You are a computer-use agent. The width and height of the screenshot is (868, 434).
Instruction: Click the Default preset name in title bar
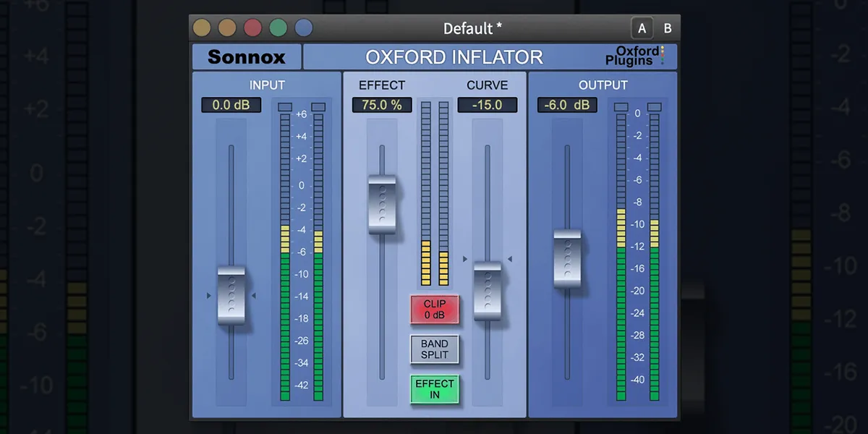(x=472, y=28)
